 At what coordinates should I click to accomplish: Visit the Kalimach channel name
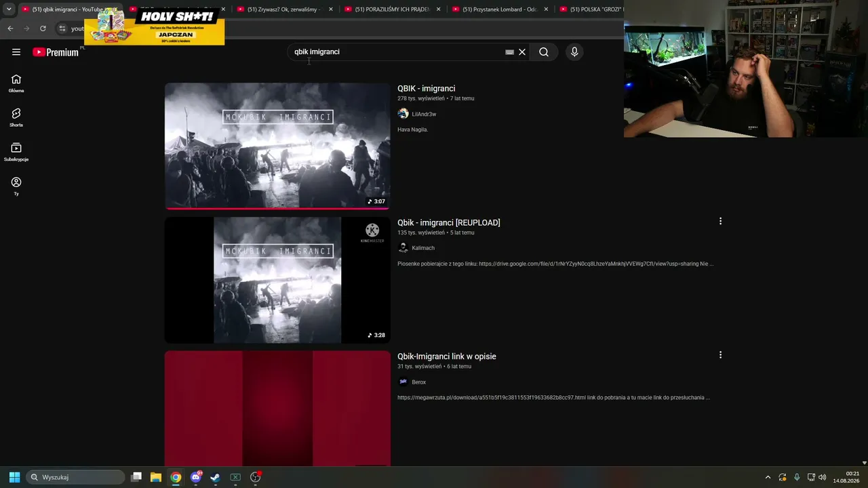point(423,248)
